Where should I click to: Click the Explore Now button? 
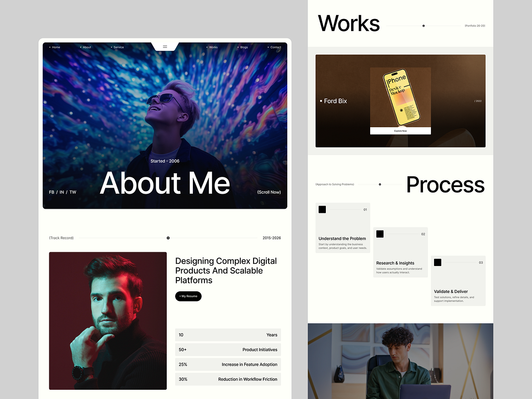400,131
